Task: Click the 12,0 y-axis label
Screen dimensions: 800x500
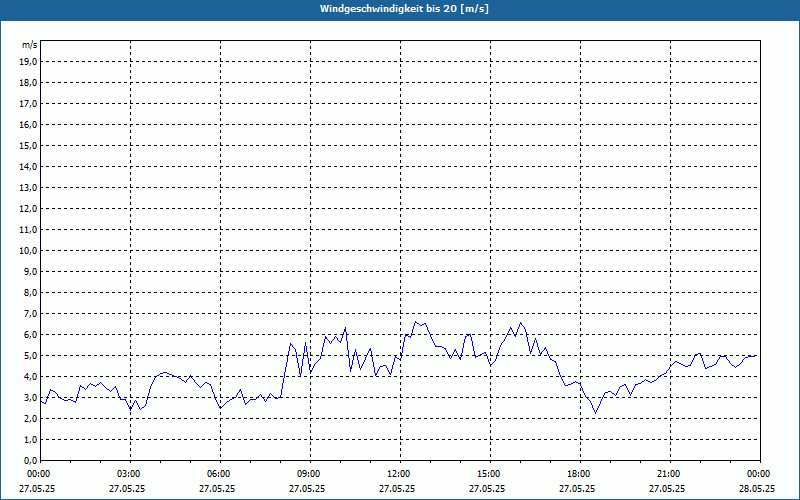Action: pos(28,209)
